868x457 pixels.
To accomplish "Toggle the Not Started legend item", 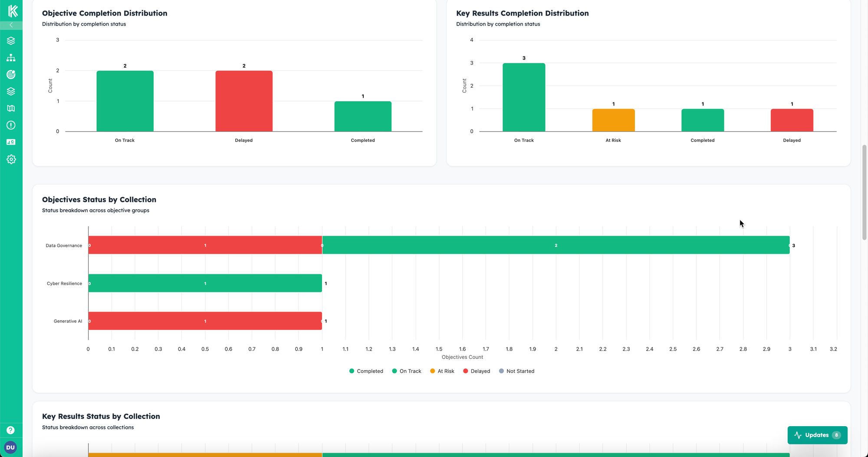I will pyautogui.click(x=517, y=371).
